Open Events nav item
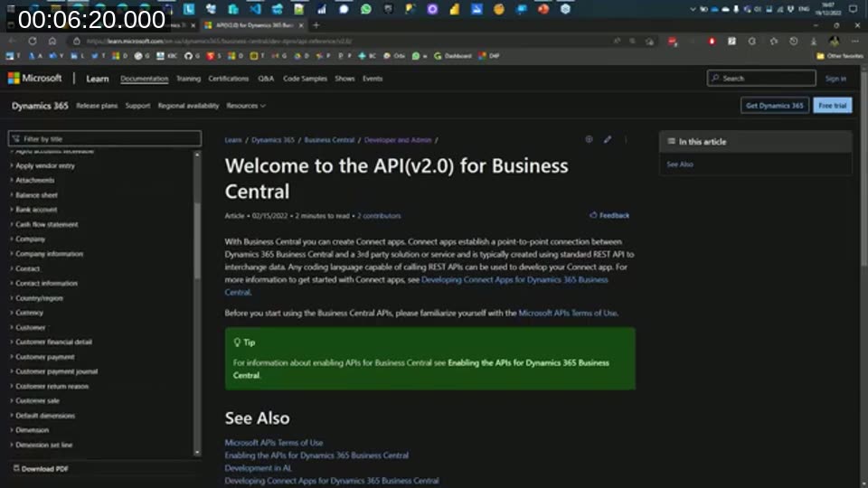The height and width of the screenshot is (488, 868). click(x=373, y=79)
